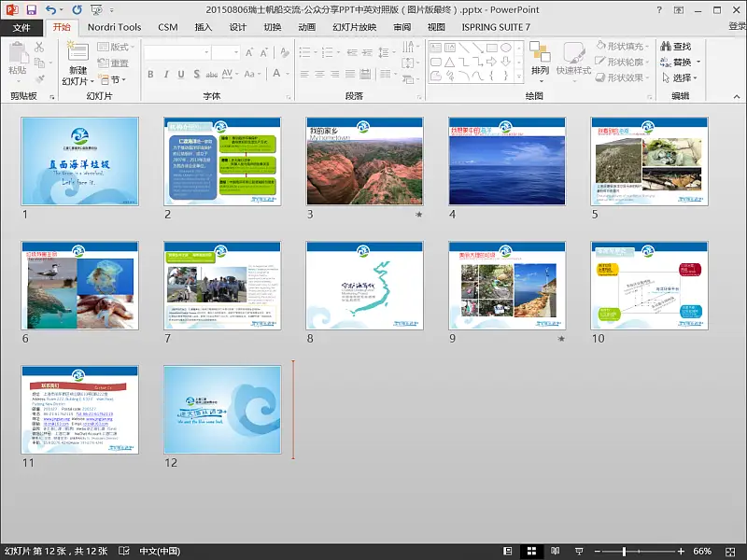Click the Cut scissors icon

click(x=39, y=47)
